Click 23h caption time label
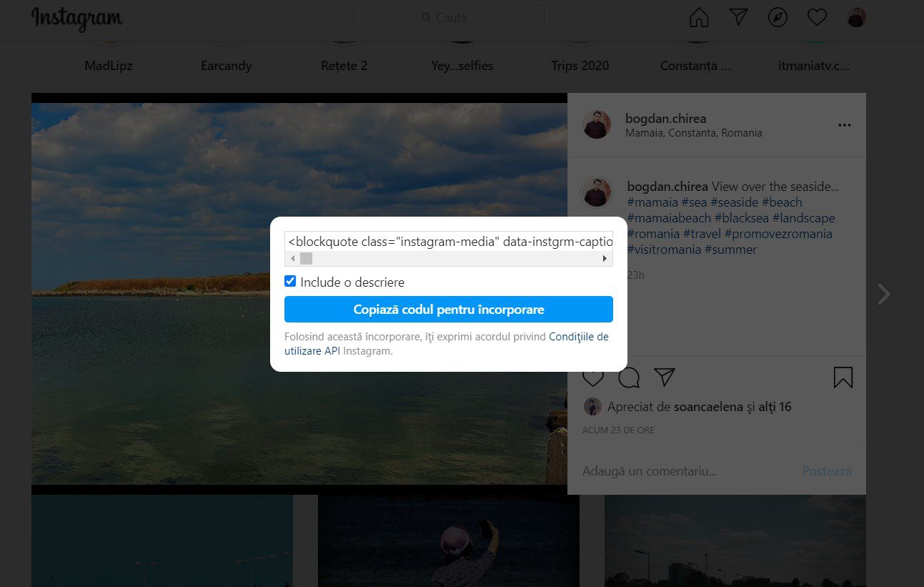Viewport: 924px width, 587px height. (x=635, y=275)
